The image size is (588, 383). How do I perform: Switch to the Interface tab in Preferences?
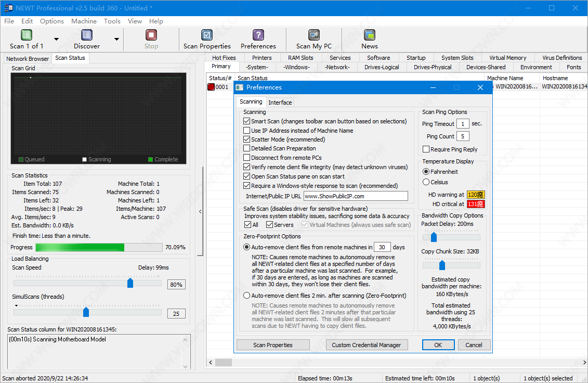coord(280,103)
